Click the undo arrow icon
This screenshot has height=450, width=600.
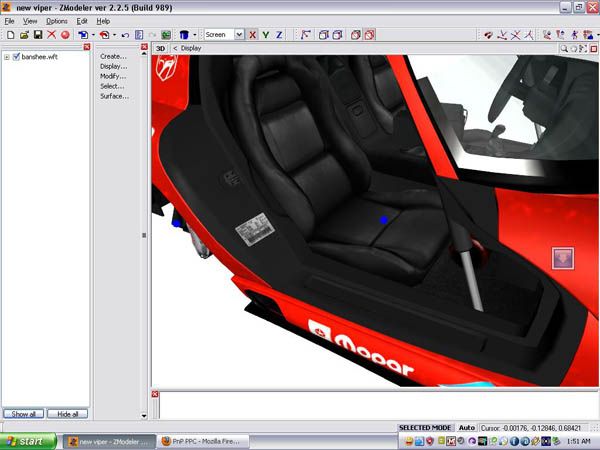124,34
